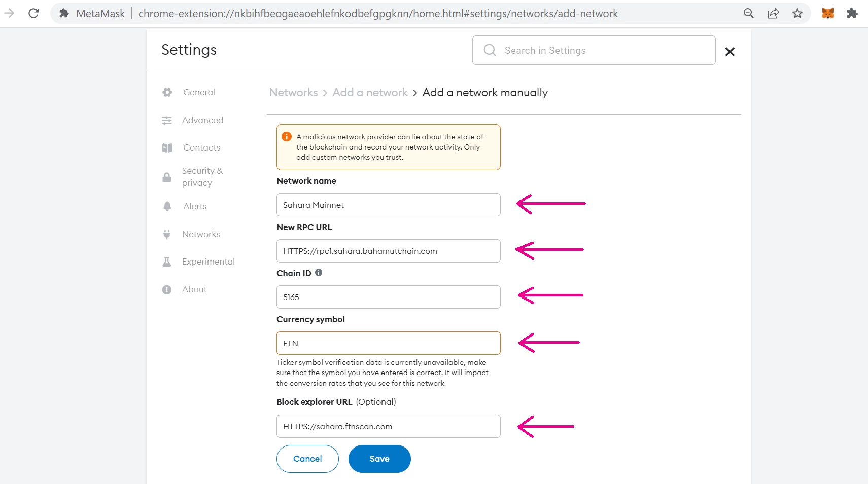Click the Chain ID field showing 5165
This screenshot has width=868, height=484.
pos(389,297)
